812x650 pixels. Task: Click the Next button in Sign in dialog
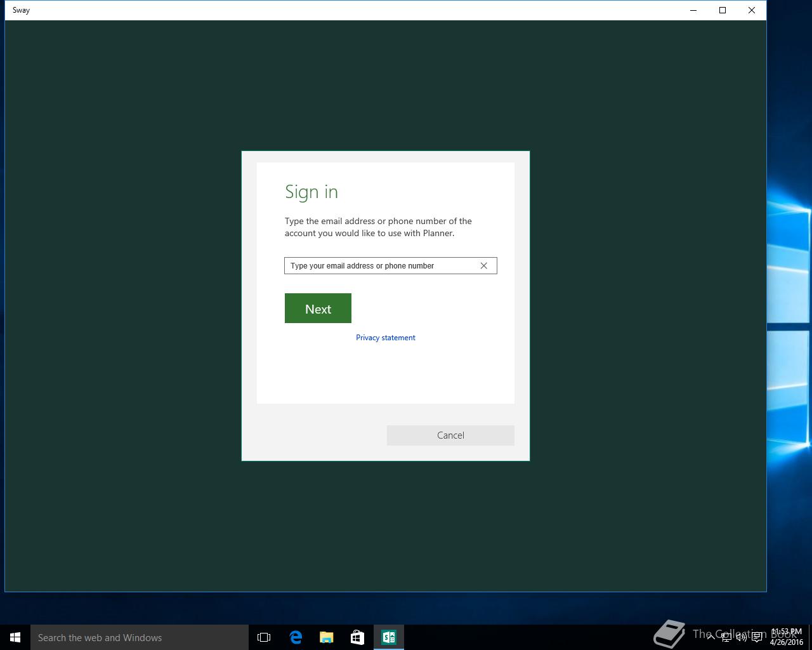318,308
